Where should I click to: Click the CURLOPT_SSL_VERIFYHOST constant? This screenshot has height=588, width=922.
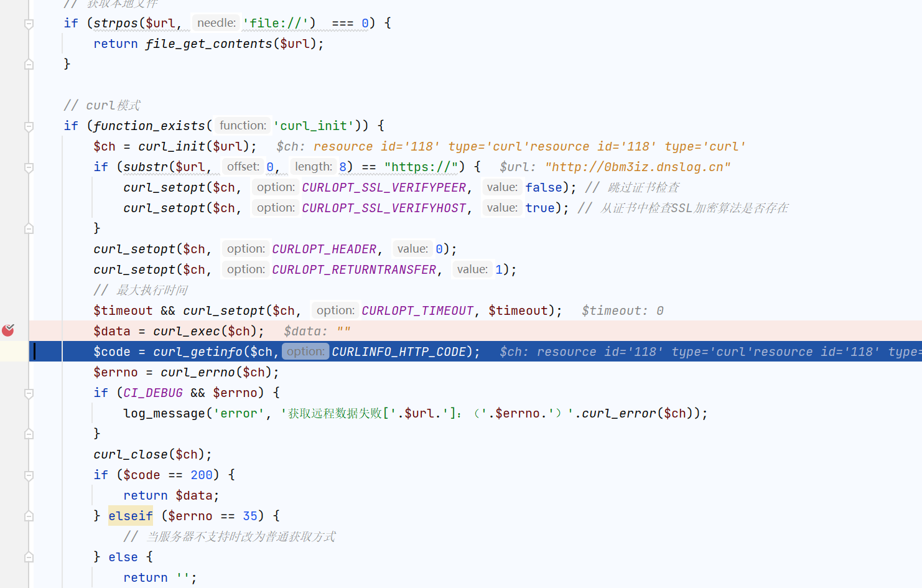pos(384,208)
